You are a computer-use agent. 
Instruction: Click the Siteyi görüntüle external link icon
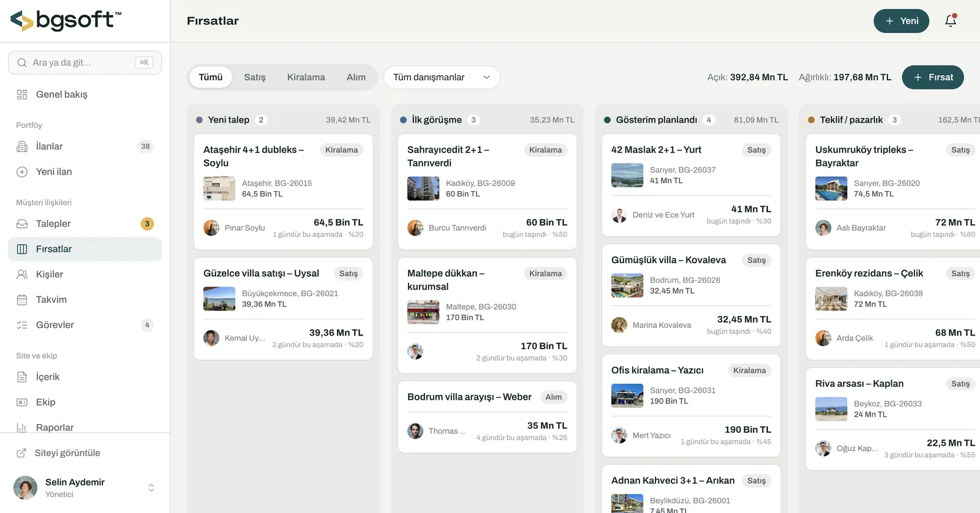pyautogui.click(x=21, y=453)
